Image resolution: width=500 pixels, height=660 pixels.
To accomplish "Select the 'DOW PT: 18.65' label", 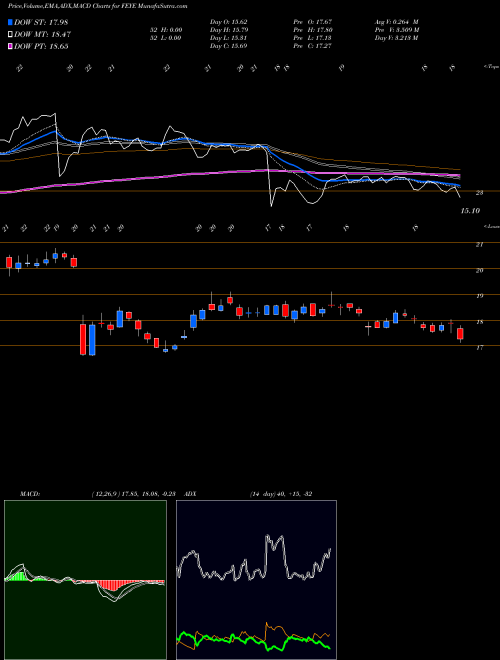I will tap(41, 46).
